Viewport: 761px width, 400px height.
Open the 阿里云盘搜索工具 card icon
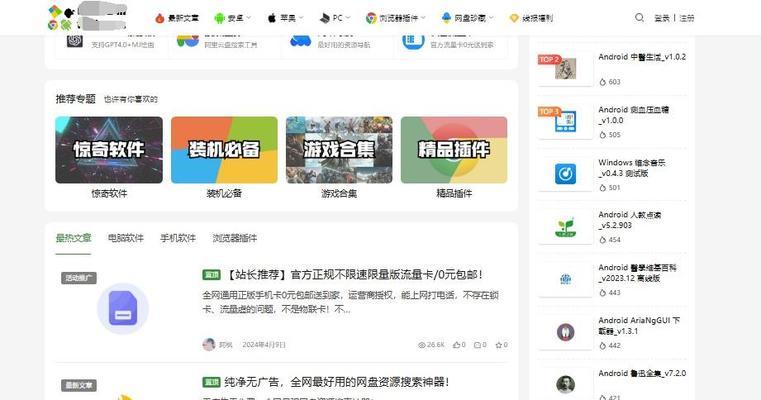[188, 41]
